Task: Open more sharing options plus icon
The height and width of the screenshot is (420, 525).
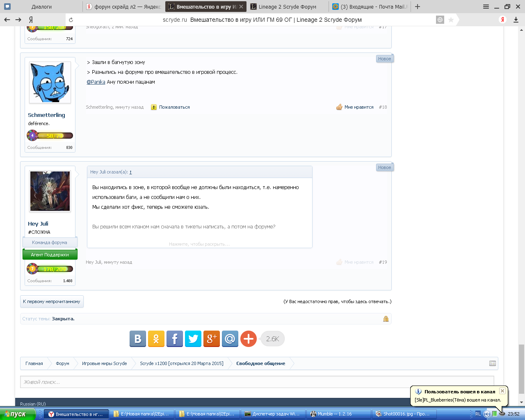Action: (249, 339)
